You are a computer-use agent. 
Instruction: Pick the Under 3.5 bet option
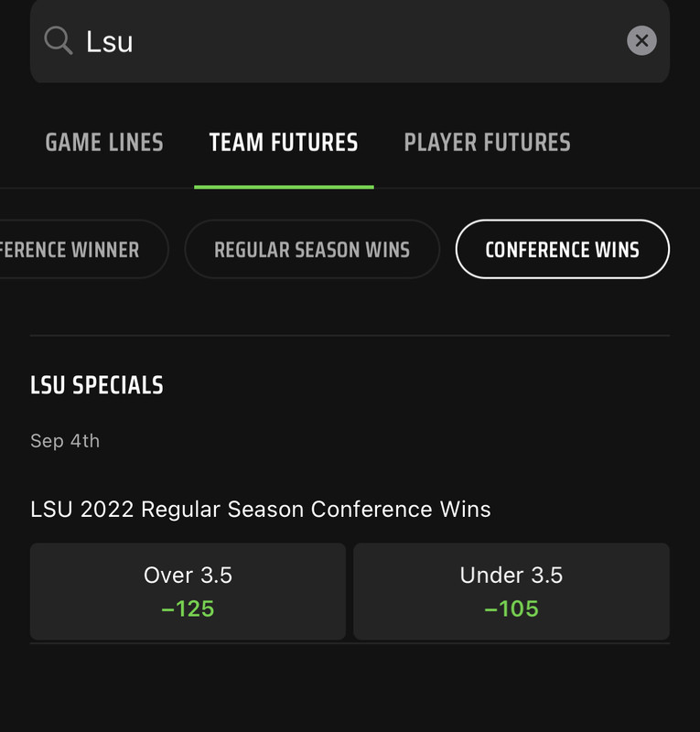tap(512, 591)
